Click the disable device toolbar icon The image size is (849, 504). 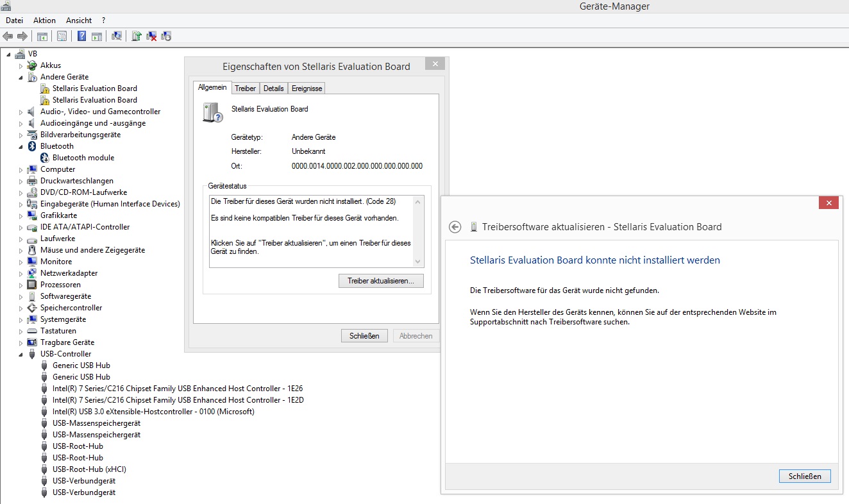[x=167, y=36]
